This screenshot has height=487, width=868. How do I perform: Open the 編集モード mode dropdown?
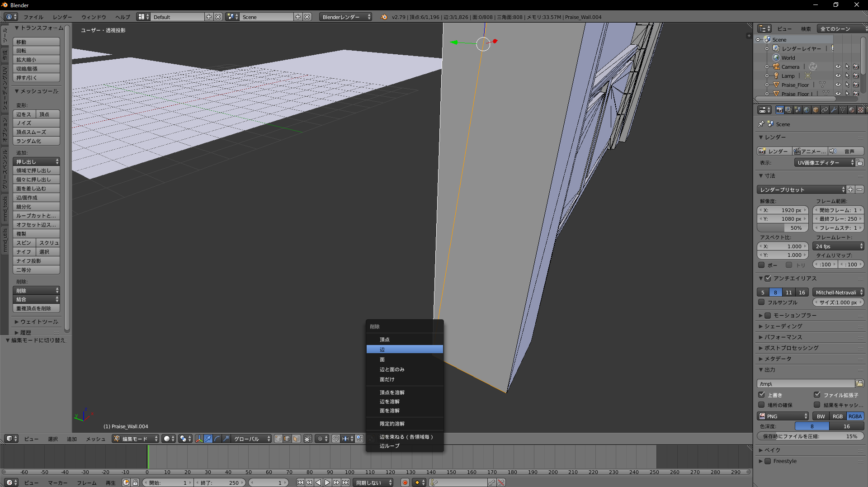(x=136, y=439)
